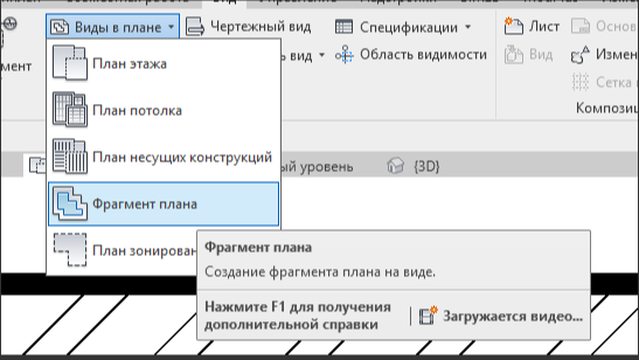
Task: Click the Сетка grid guide icon
Action: pos(581,82)
